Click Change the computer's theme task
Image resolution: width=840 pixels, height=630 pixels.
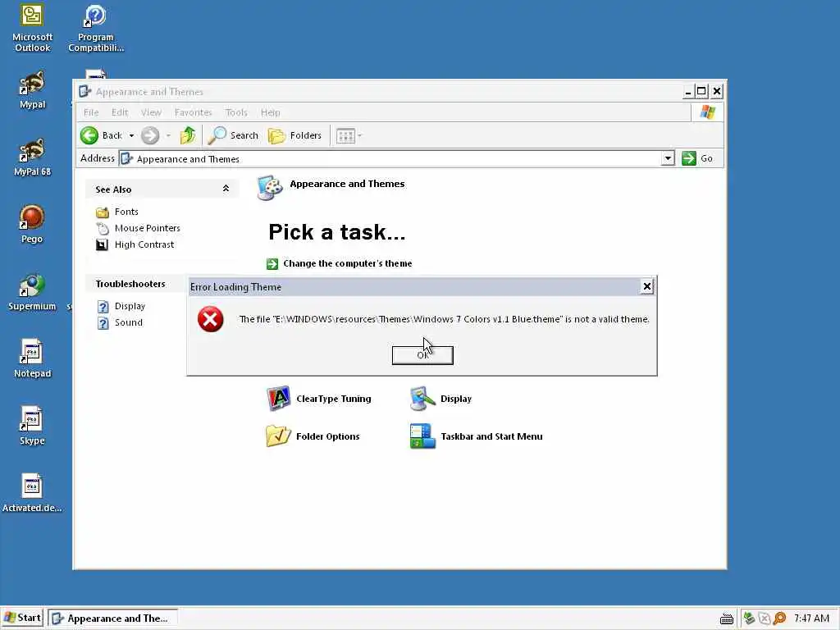pos(347,263)
